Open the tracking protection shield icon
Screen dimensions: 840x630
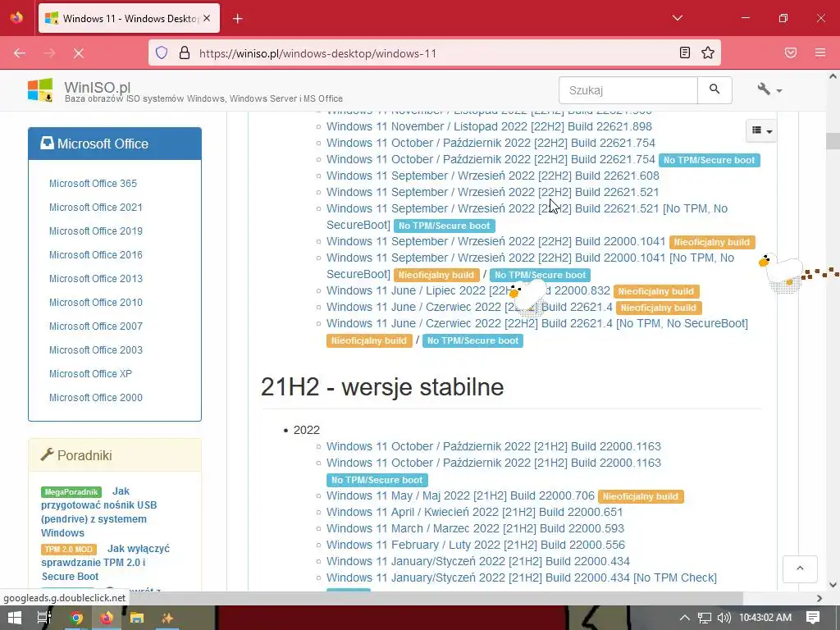[162, 53]
